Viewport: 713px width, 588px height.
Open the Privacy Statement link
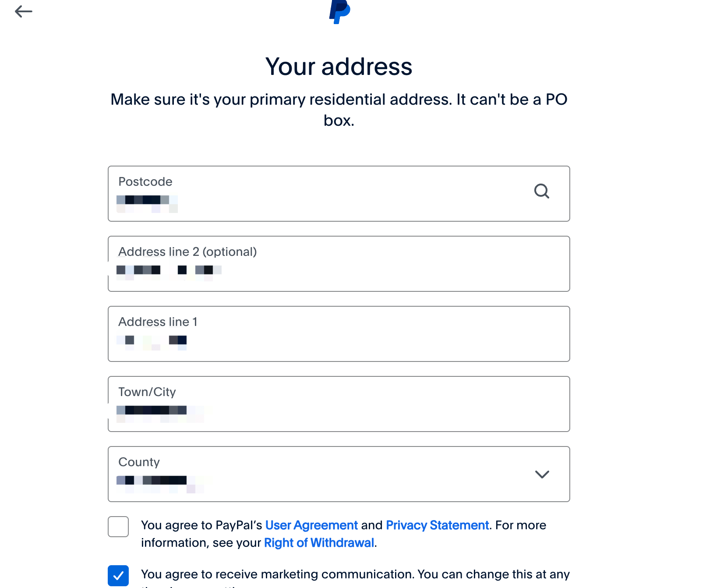tap(437, 525)
